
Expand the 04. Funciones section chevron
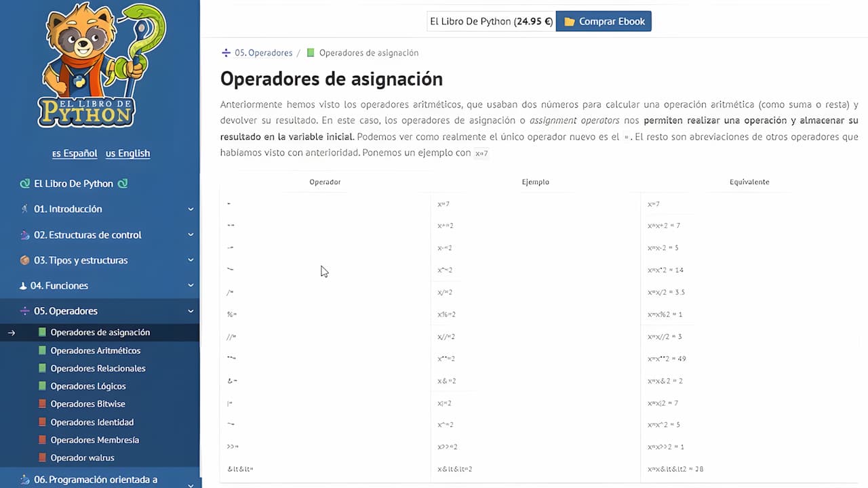191,286
